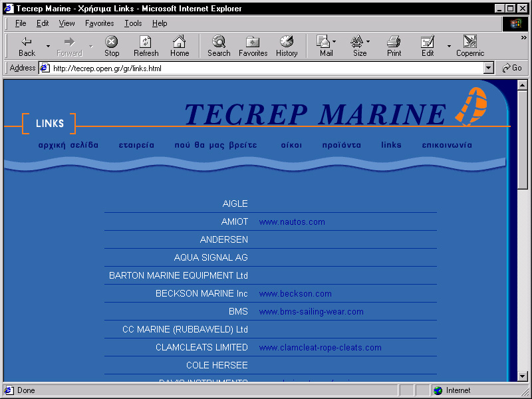Select the CLAMCLEATS LIMITED text
Viewport: 532px width, 399px height.
tap(201, 347)
